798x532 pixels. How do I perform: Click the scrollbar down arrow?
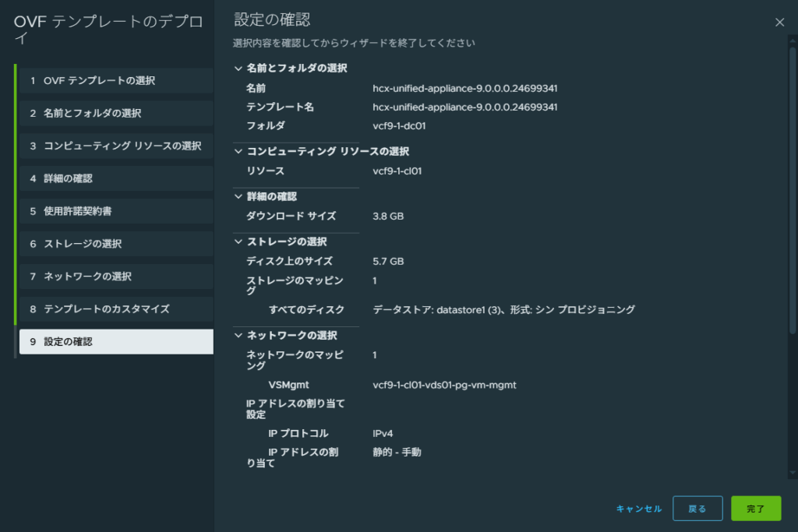[x=793, y=472]
